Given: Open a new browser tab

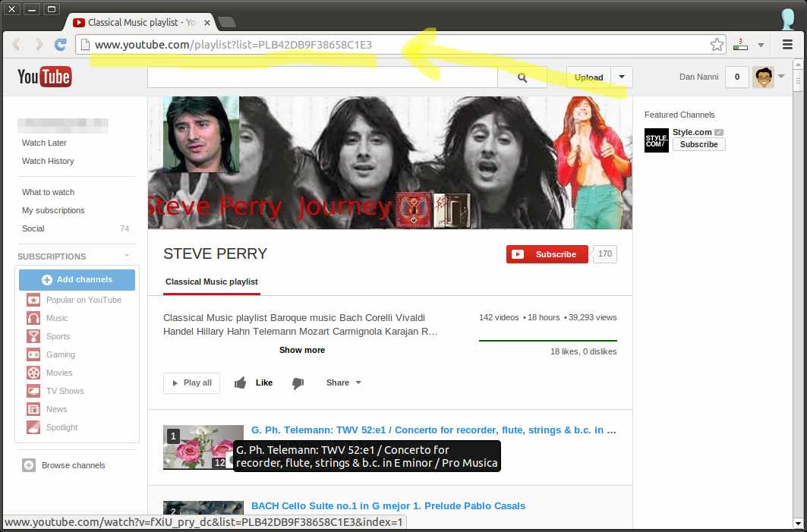Looking at the screenshot, I should (226, 23).
